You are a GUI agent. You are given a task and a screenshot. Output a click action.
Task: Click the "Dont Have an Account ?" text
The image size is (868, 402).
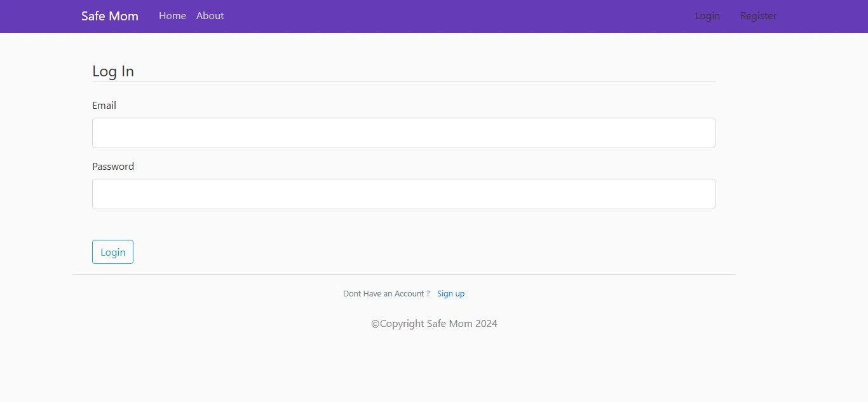386,294
